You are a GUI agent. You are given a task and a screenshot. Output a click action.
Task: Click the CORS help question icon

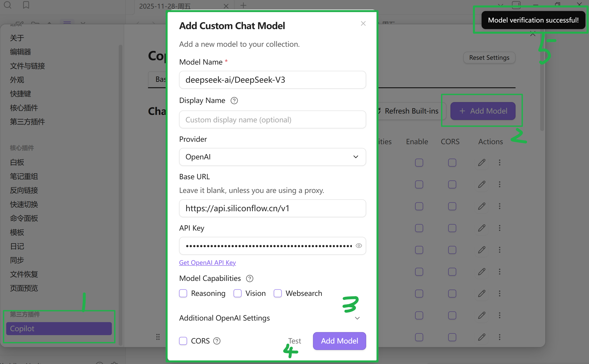217,341
